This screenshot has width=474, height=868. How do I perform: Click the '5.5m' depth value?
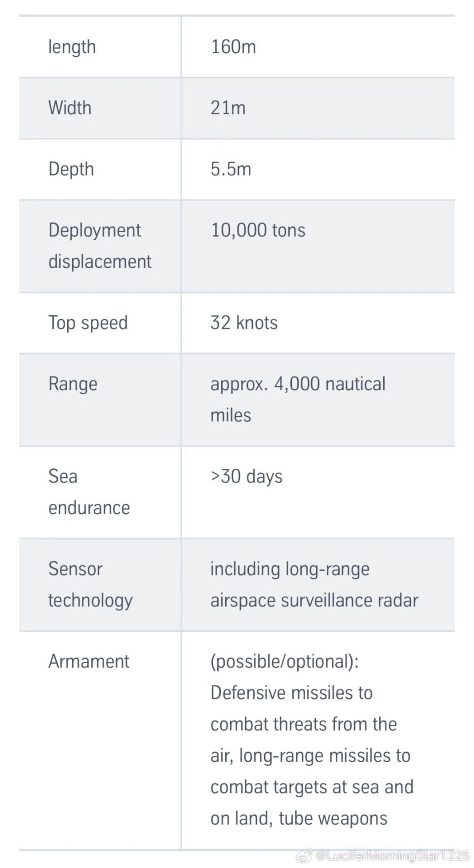pyautogui.click(x=231, y=169)
